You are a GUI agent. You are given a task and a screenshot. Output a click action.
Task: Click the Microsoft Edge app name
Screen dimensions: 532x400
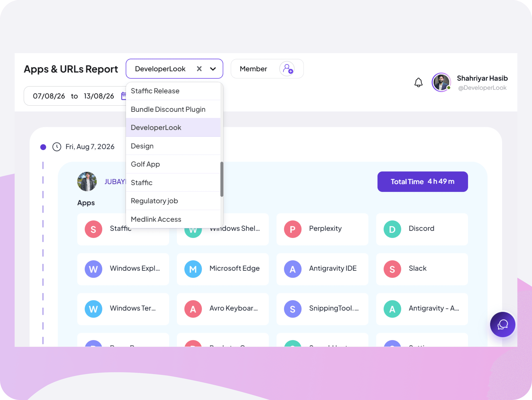point(234,268)
